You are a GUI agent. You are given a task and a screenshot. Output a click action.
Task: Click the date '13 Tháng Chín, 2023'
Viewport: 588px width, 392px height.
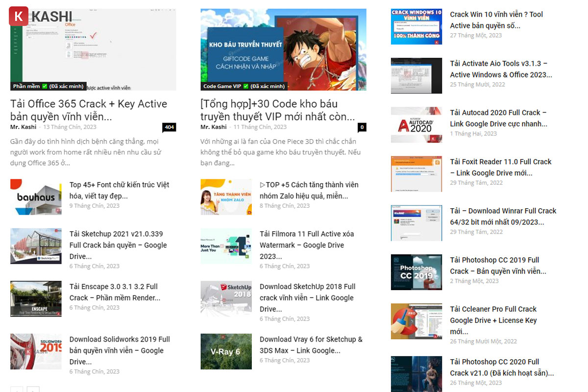[x=71, y=127]
